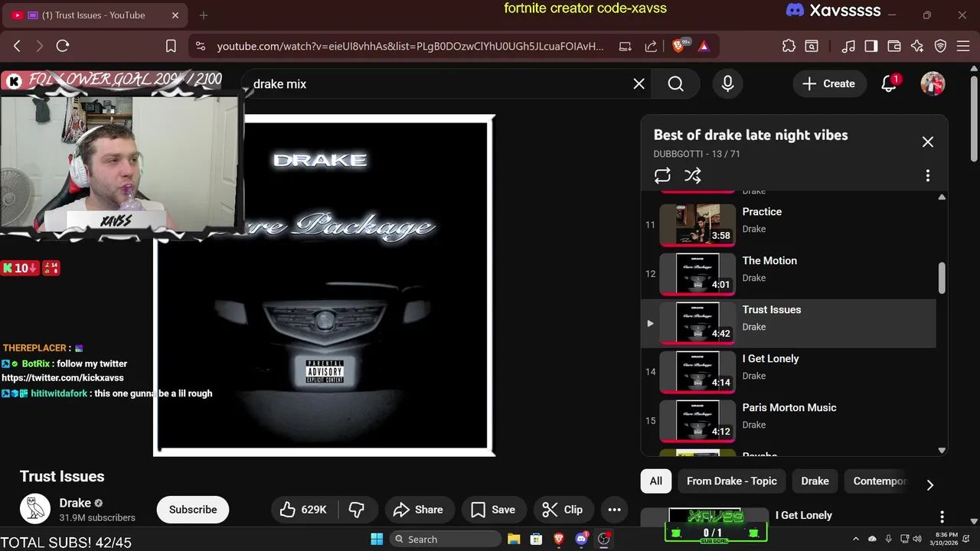
Task: Select the 'Drake' filter chip
Action: [815, 481]
